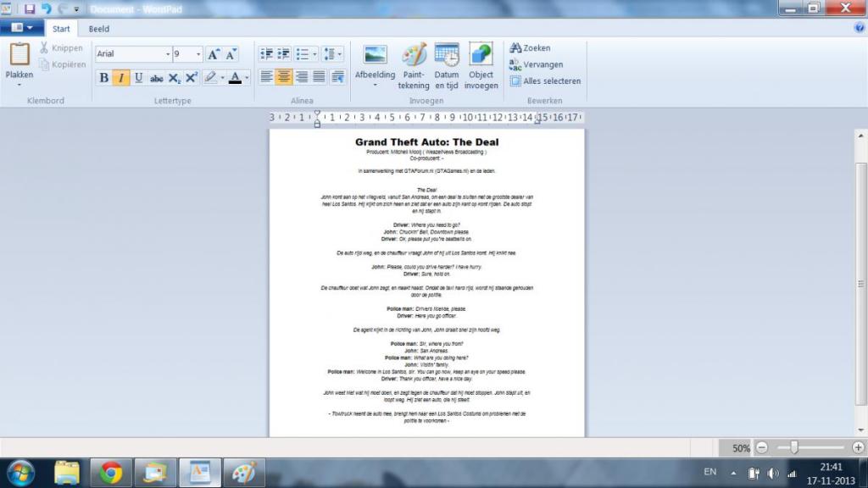Expand the Plakken dropdown arrow
This screenshot has height=488, width=868.
click(19, 85)
